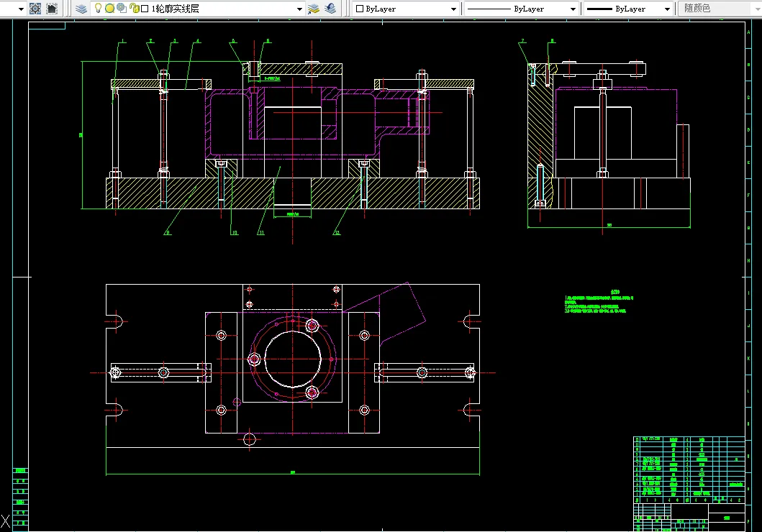Toggle layer freeze in current viewport icon
Viewport: 762px width, 532px height.
122,8
